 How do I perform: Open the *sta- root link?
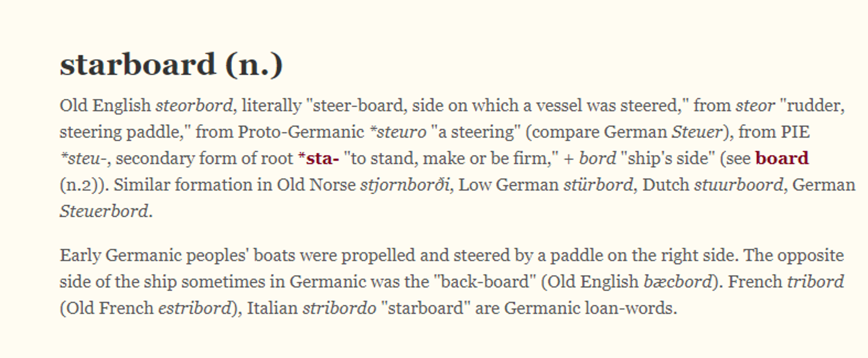pos(319,158)
